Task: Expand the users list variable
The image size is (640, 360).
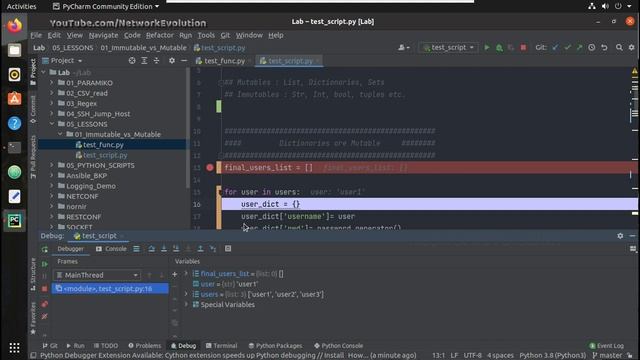Action: (186, 294)
